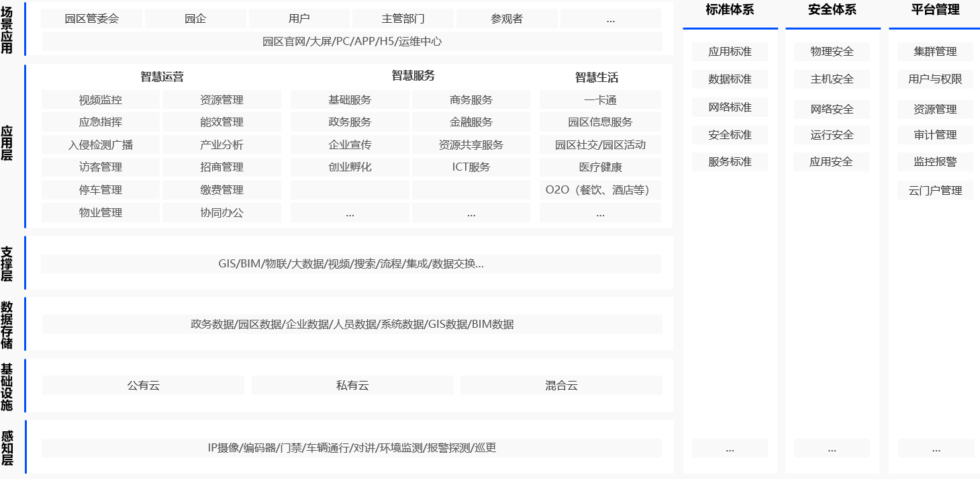Select the 安全体系 header

(832, 10)
